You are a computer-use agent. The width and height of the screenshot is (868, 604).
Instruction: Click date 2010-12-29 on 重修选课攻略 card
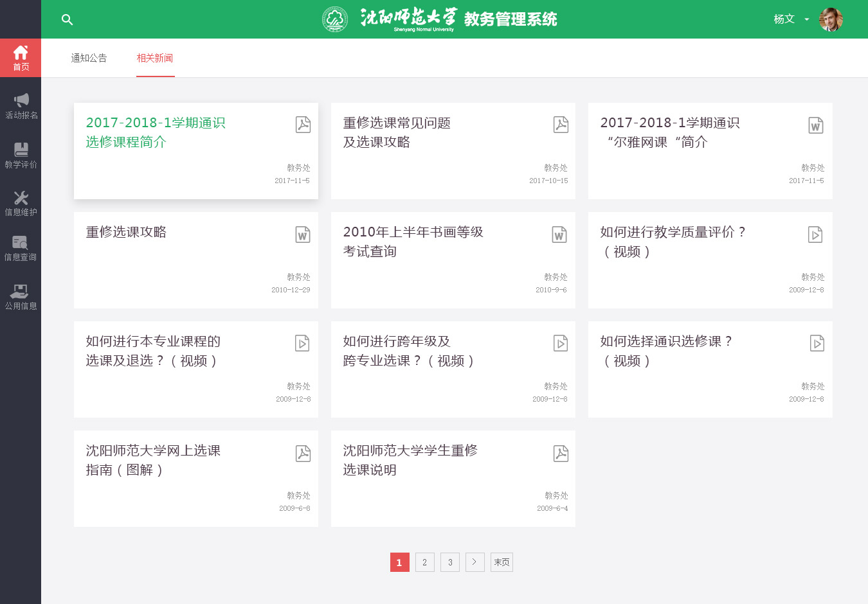pyautogui.click(x=291, y=290)
